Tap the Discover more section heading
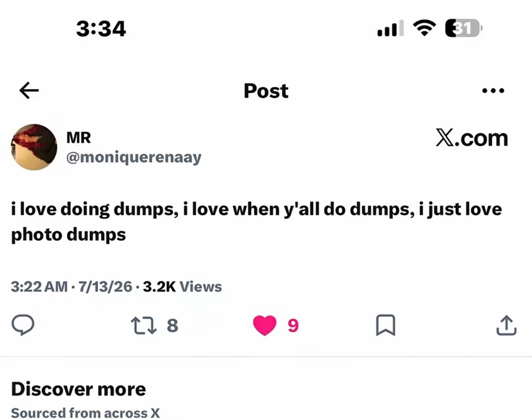The height and width of the screenshot is (420, 532). pos(79,389)
